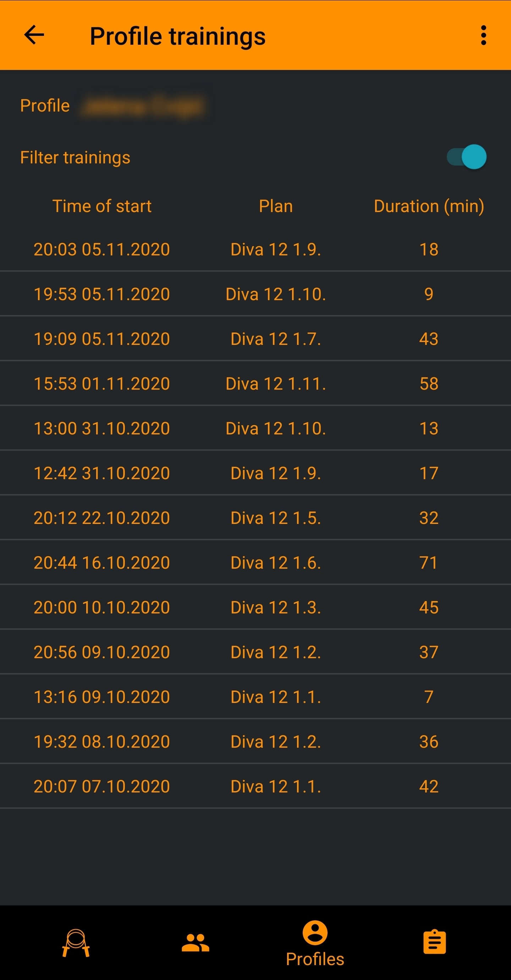
Task: Open the groups people tab
Action: (196, 943)
